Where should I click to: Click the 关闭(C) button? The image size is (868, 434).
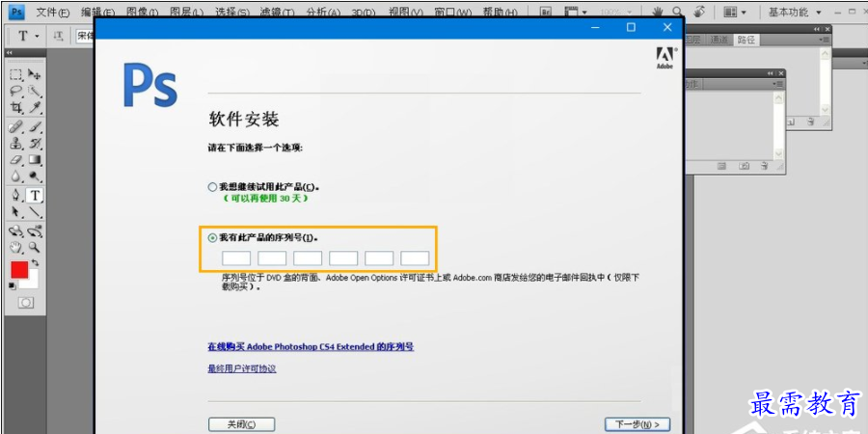click(242, 424)
